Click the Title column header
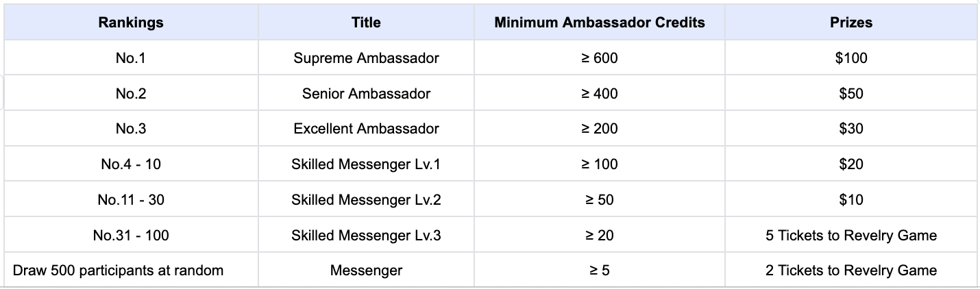980x289 pixels. 366,23
